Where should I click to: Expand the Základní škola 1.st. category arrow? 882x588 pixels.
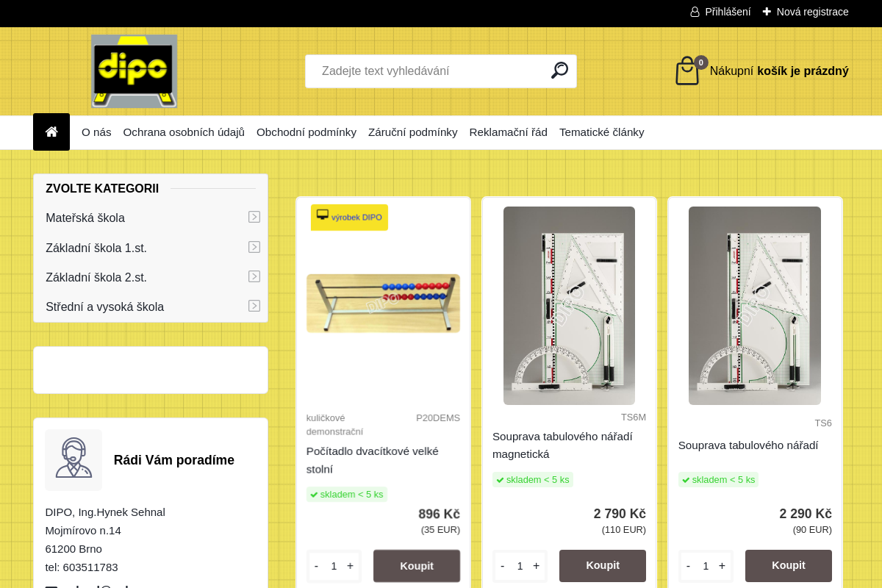[254, 247]
